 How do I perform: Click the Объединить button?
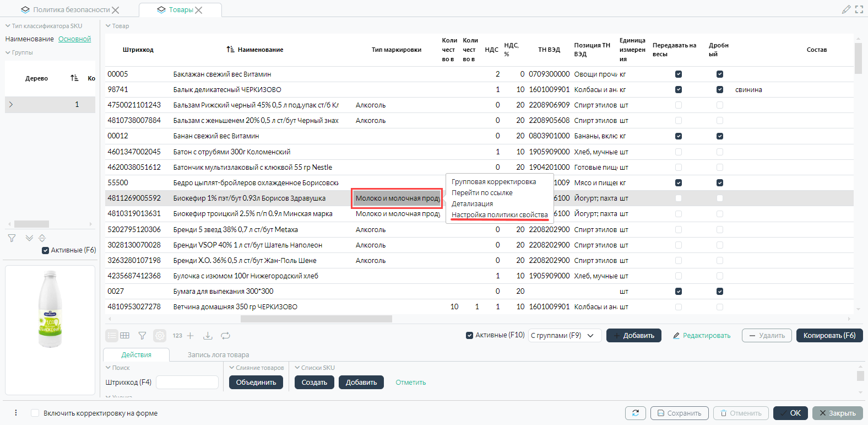(256, 382)
